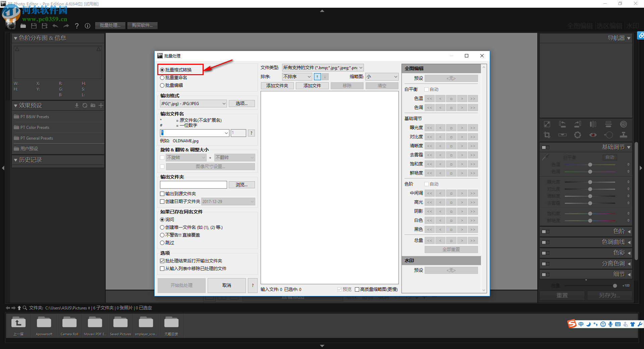Image resolution: width=644 pixels, height=349 pixels.
Task: Click the Save icon in the toolbar
Action: click(x=34, y=26)
